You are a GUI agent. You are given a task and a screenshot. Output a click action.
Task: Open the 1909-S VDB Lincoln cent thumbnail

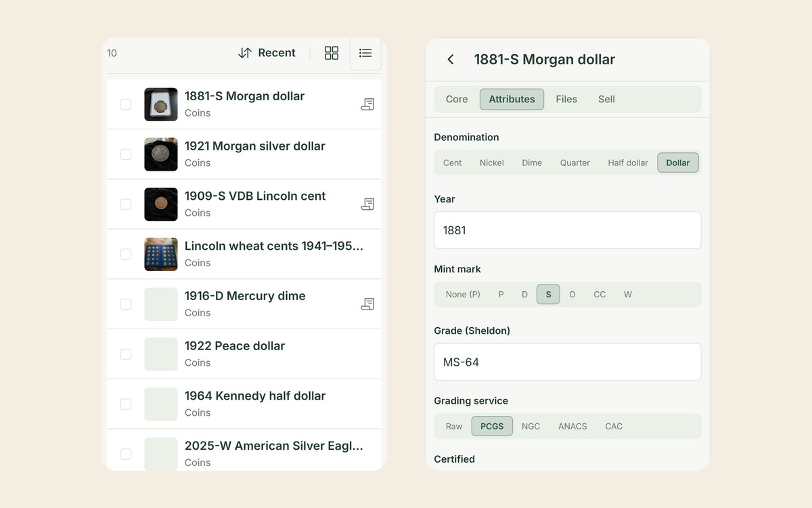pos(161,204)
